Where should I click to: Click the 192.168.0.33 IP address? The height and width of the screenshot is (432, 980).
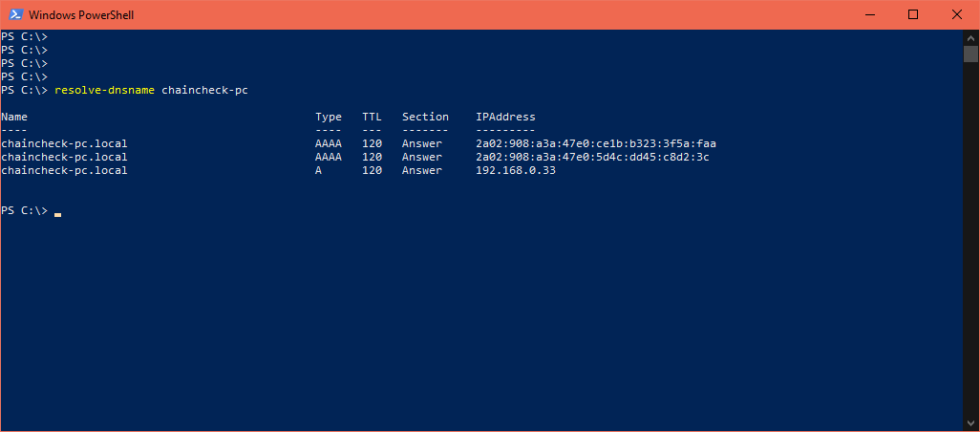516,170
